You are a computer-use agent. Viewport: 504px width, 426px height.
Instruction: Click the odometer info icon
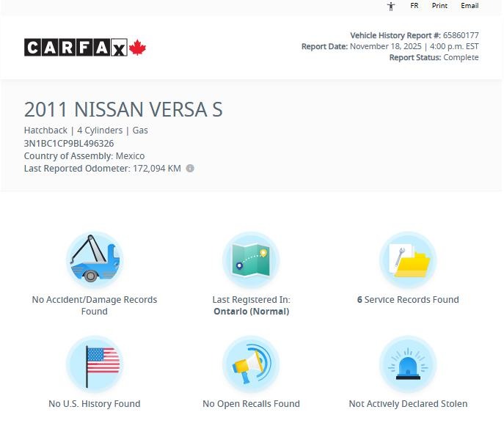[x=190, y=168]
